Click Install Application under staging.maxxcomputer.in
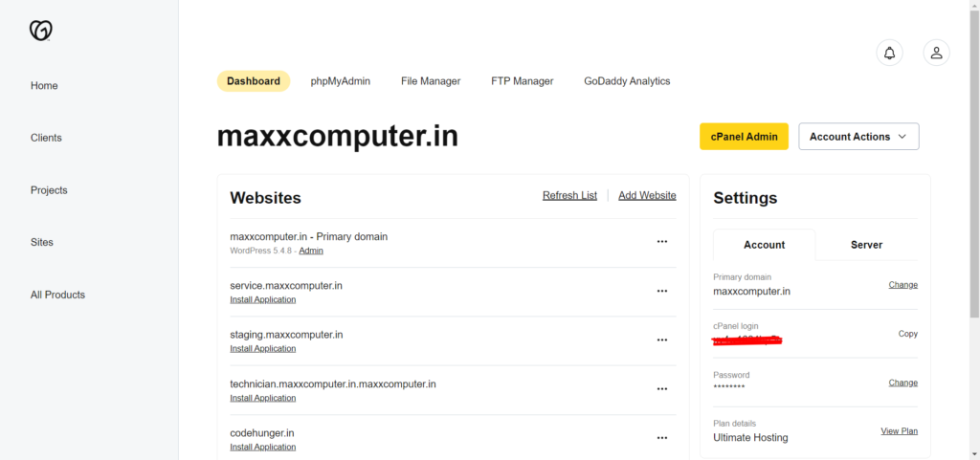The image size is (980, 460). [x=262, y=349]
